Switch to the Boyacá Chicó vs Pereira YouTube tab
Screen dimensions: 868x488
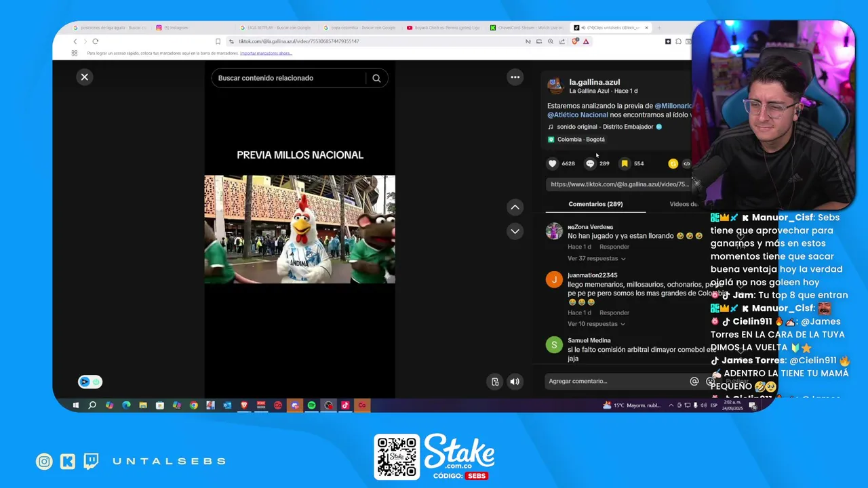point(444,28)
